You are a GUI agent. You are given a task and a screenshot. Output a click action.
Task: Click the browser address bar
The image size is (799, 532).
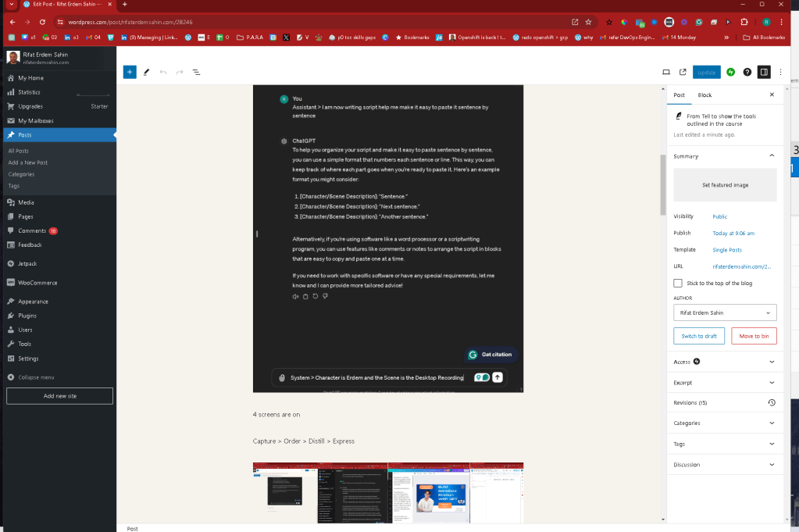[316, 22]
